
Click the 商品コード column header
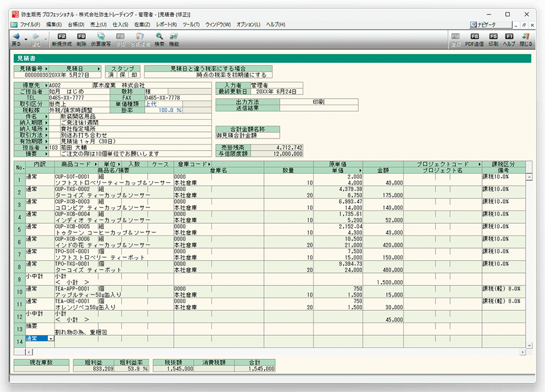coord(76,164)
